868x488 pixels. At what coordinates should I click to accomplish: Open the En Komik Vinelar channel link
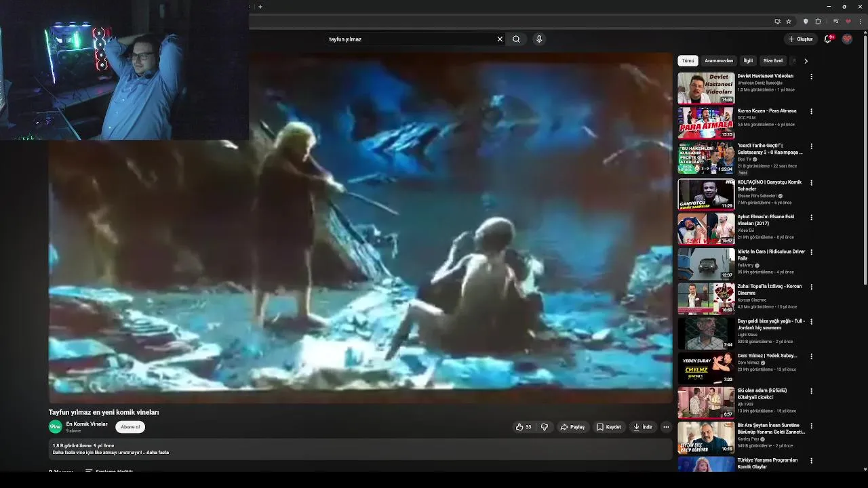[87, 424]
